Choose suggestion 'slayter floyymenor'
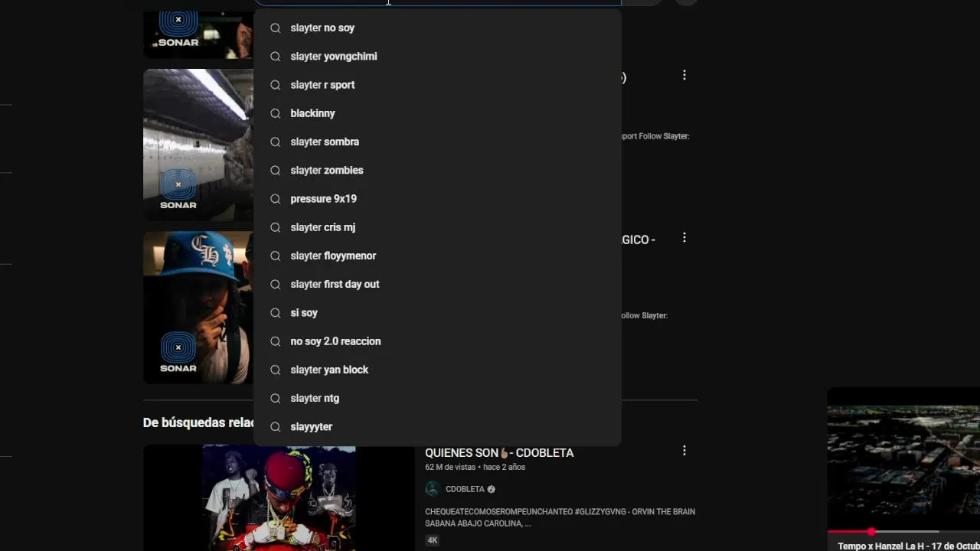 pyautogui.click(x=437, y=256)
